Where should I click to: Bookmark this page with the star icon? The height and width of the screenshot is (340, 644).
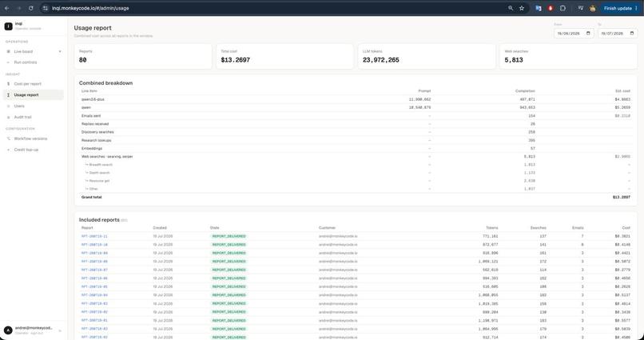pos(522,8)
